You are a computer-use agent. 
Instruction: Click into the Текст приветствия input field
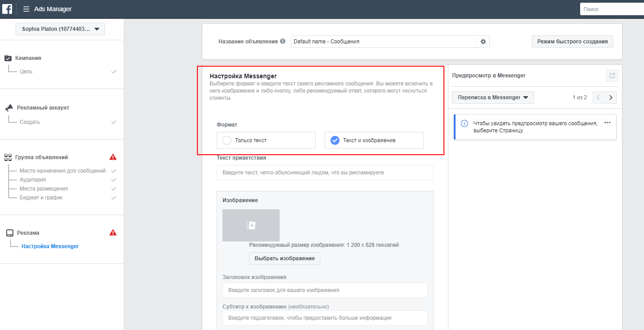pyautogui.click(x=325, y=173)
